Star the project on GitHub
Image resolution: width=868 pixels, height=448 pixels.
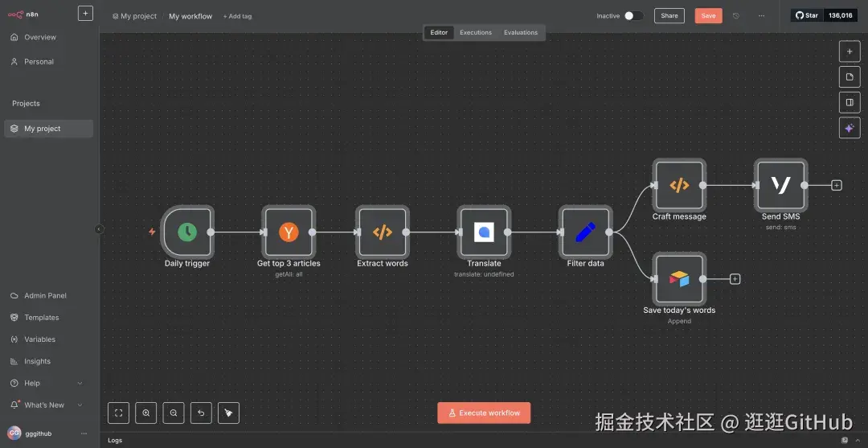click(807, 15)
